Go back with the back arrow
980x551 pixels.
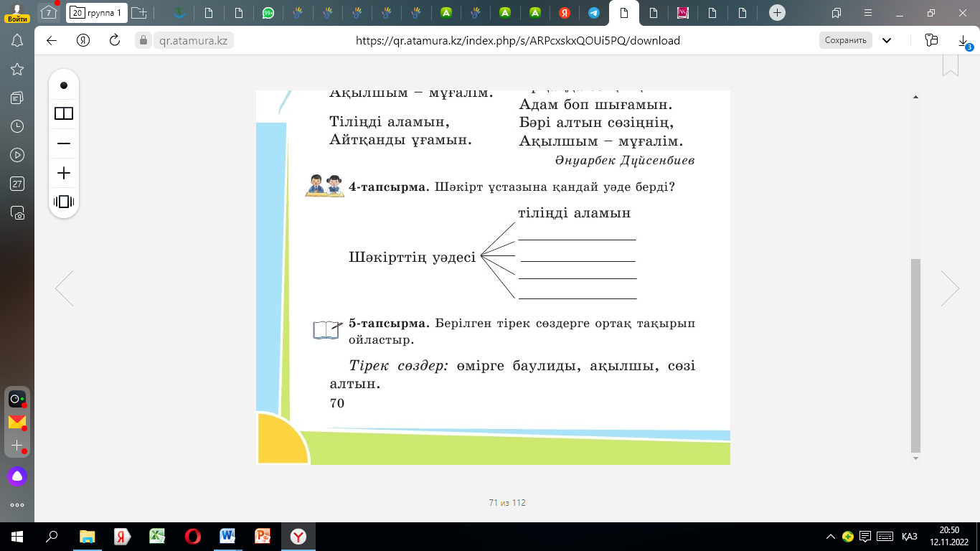tap(52, 41)
